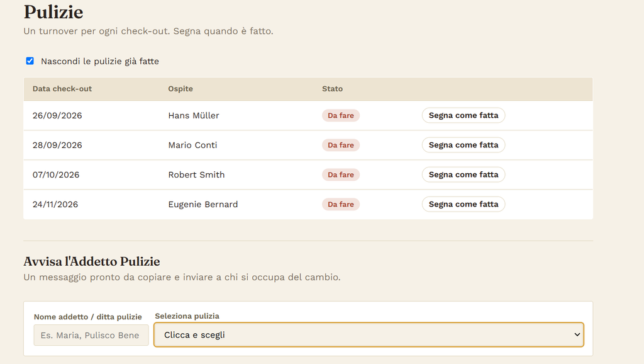This screenshot has width=644, height=364.
Task: Mark Mario Conti cleaning as done
Action: click(464, 145)
